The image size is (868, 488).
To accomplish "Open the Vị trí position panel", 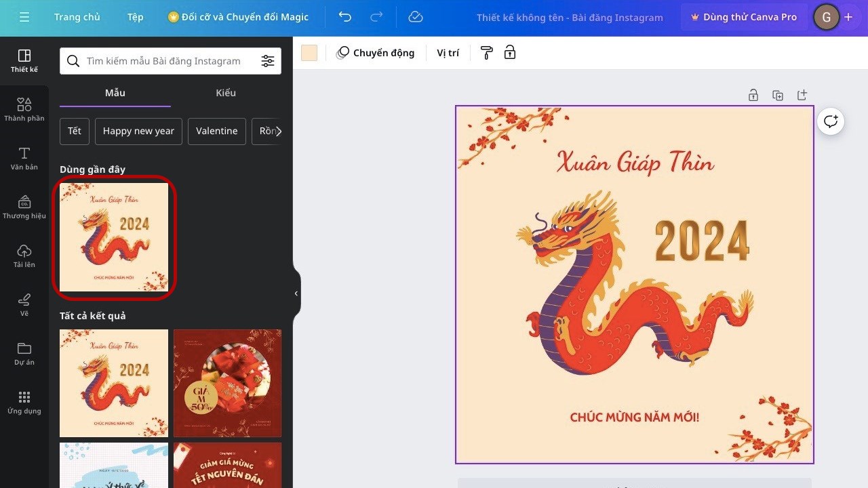I will 448,53.
